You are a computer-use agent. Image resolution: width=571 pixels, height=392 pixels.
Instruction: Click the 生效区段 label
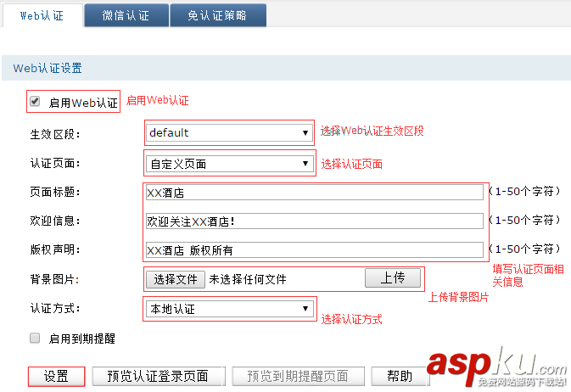54,134
